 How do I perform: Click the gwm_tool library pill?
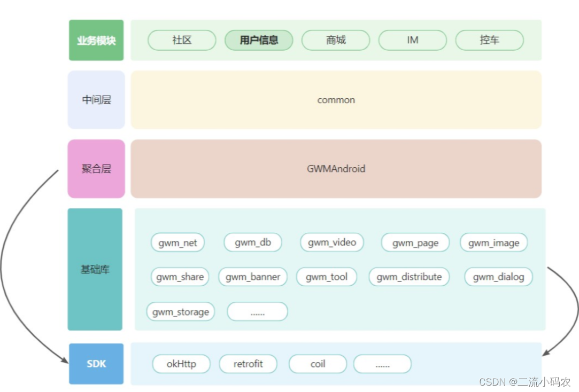pyautogui.click(x=327, y=277)
